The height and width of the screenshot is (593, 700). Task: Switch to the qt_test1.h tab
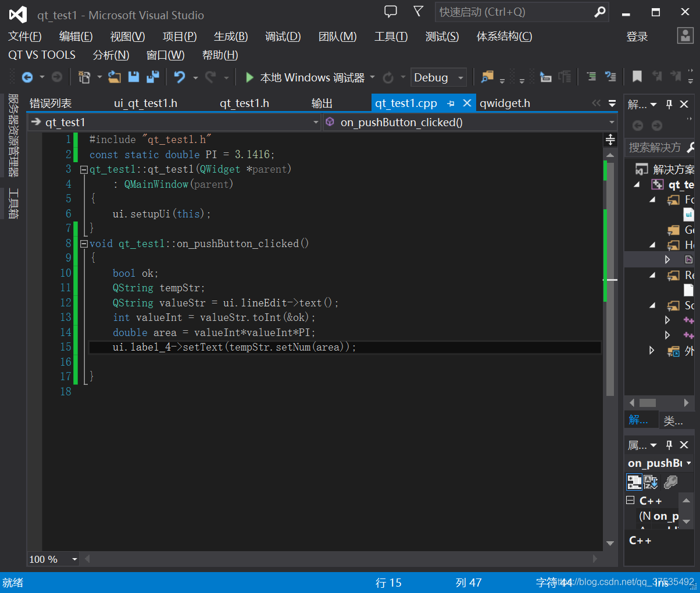click(x=244, y=103)
